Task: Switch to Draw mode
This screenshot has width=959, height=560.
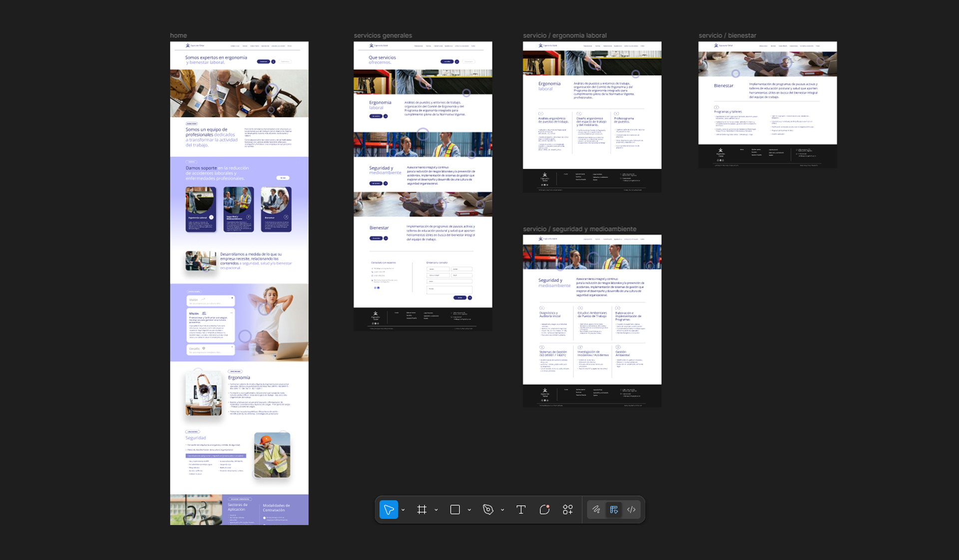Action: (x=596, y=510)
